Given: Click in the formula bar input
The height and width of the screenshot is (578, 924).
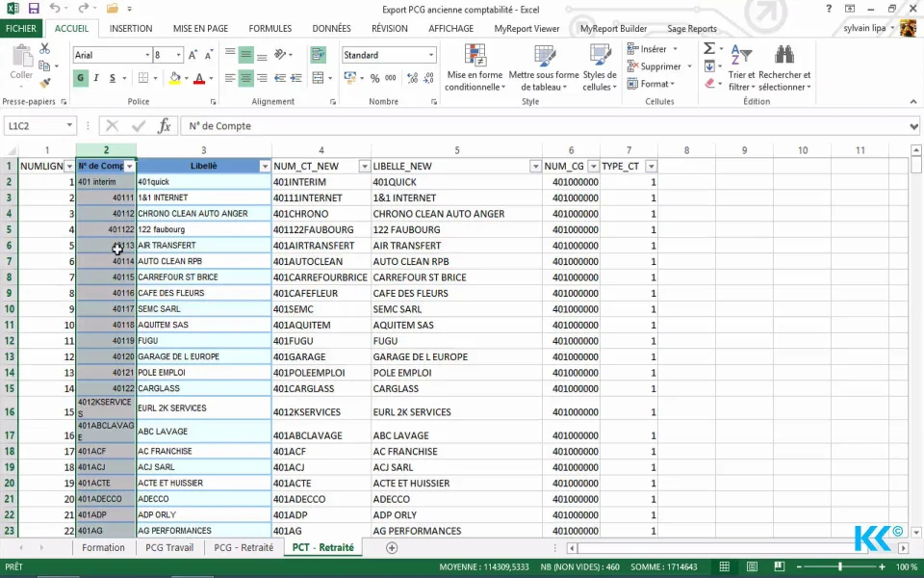Looking at the screenshot, I should 545,125.
